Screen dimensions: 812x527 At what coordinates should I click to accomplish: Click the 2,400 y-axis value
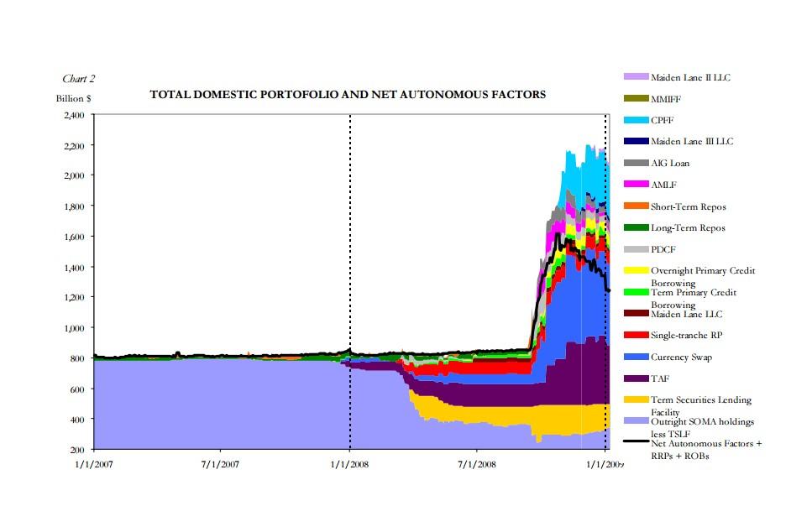pyautogui.click(x=74, y=115)
